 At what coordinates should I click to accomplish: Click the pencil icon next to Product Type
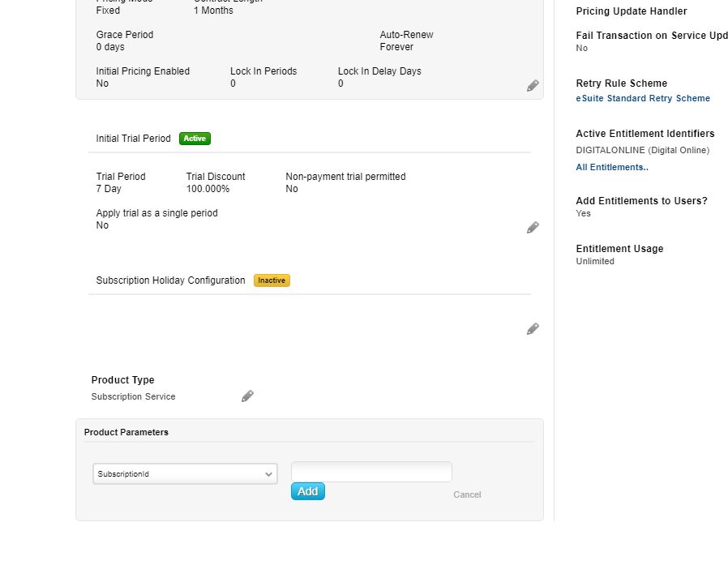click(x=247, y=396)
